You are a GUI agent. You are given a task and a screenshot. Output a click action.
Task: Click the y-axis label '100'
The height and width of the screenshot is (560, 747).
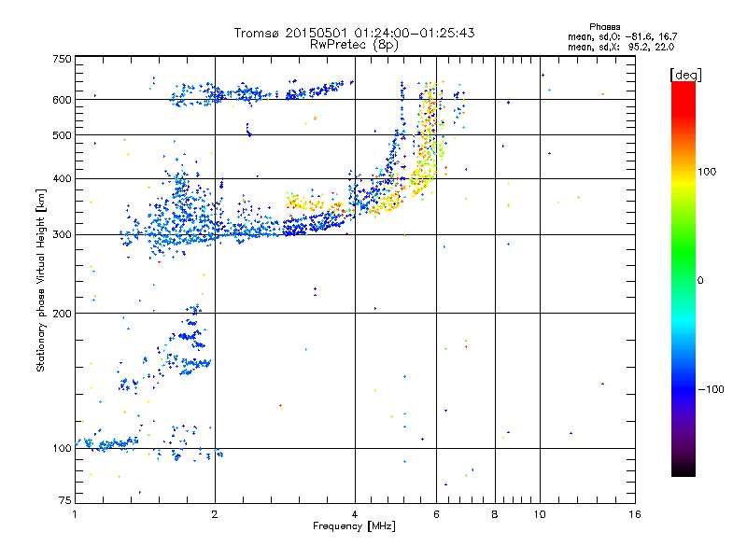coord(62,448)
